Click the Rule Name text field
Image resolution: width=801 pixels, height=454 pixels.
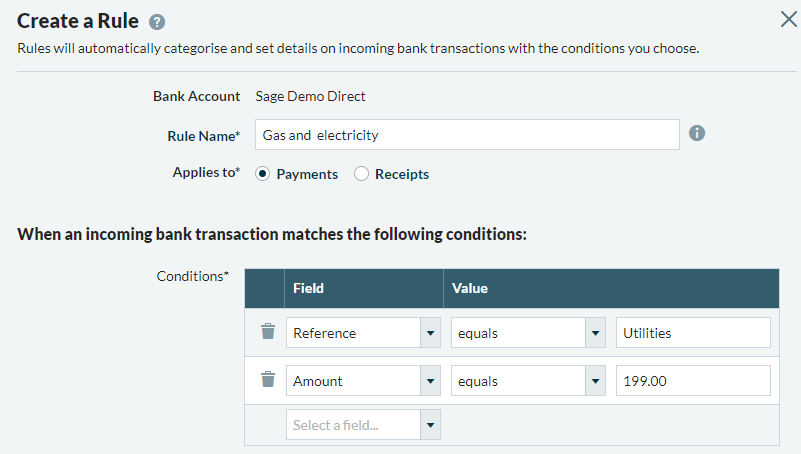coord(467,134)
